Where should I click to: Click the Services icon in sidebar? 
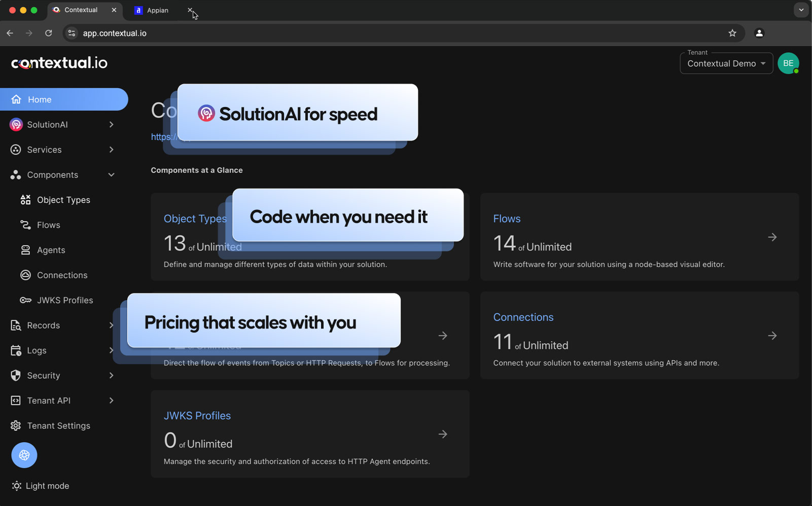pos(16,150)
